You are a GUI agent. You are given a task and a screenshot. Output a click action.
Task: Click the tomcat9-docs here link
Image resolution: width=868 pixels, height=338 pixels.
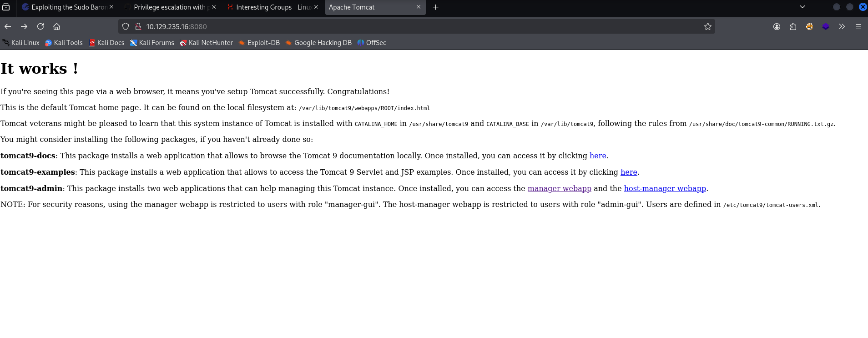(x=597, y=156)
